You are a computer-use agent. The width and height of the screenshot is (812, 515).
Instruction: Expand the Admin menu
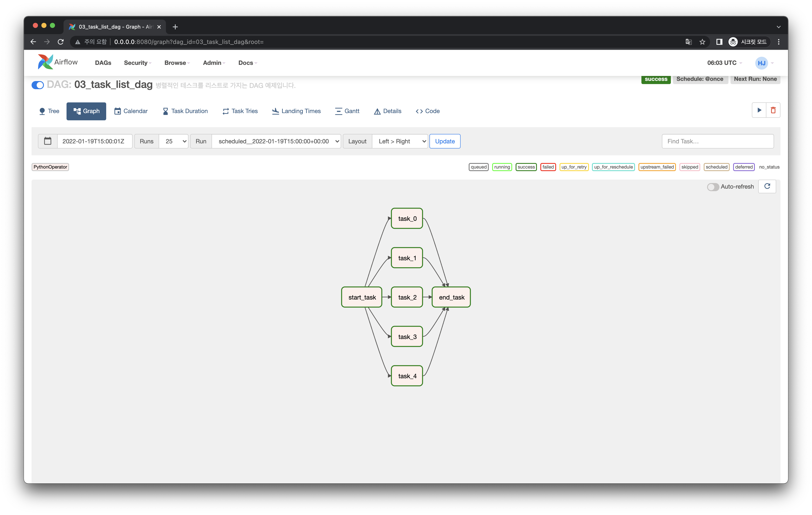click(x=214, y=63)
